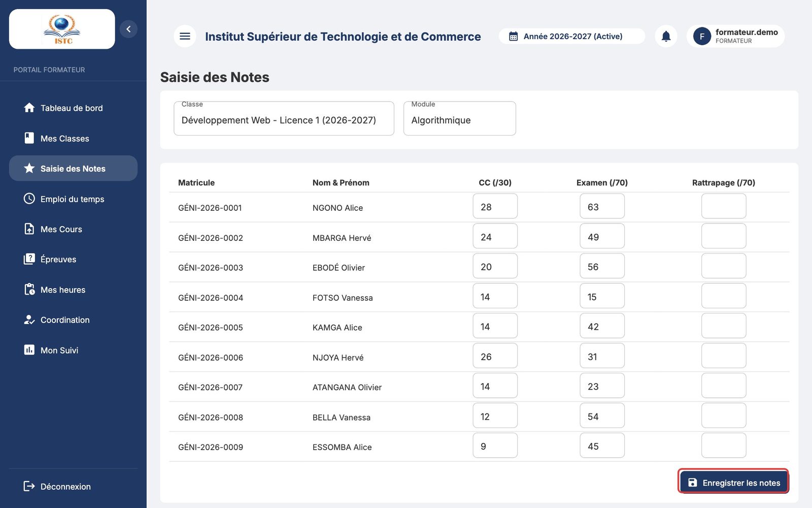Screen dimensions: 812x508
Task: Open the Coordination page
Action: pos(73,320)
